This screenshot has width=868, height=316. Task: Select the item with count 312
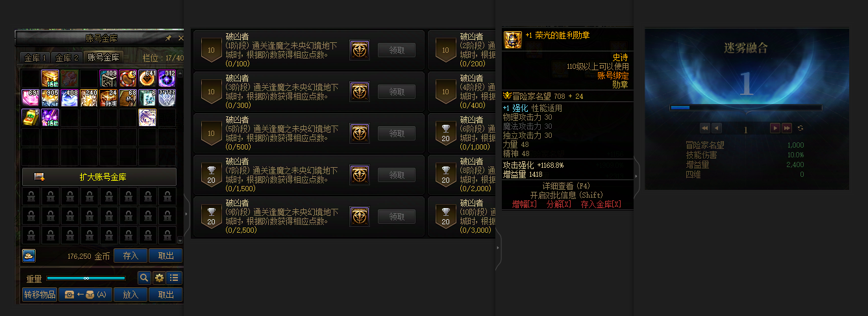coord(167,79)
